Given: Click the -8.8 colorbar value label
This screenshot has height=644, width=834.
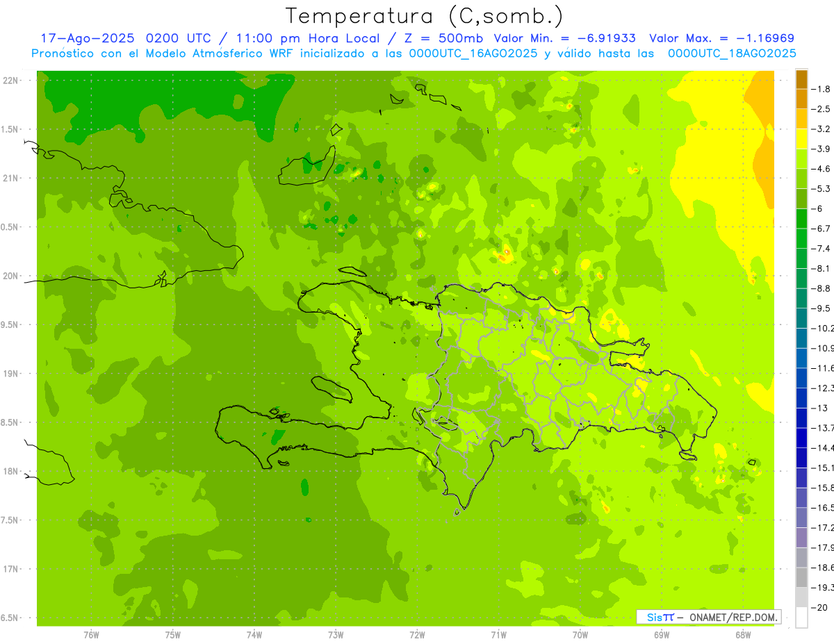Looking at the screenshot, I should click(x=821, y=288).
